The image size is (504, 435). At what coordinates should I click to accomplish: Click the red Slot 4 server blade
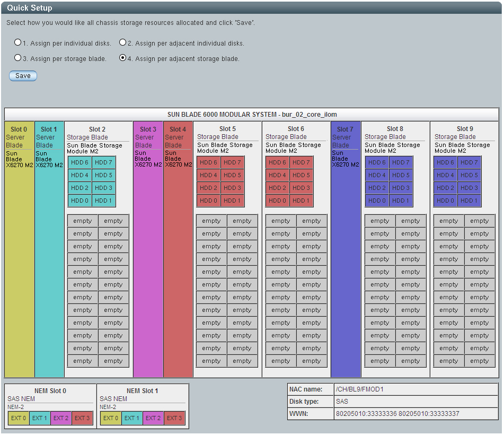point(178,249)
